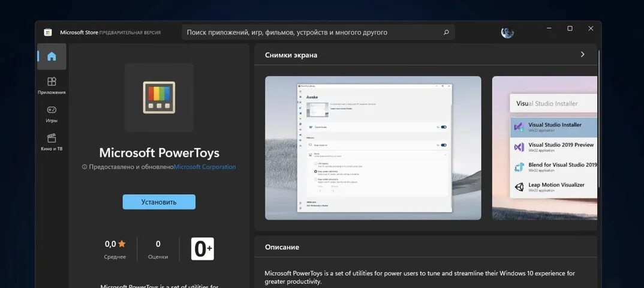644x288 pixels.
Task: Expand the Снимки экрана section arrow
Action: point(582,54)
